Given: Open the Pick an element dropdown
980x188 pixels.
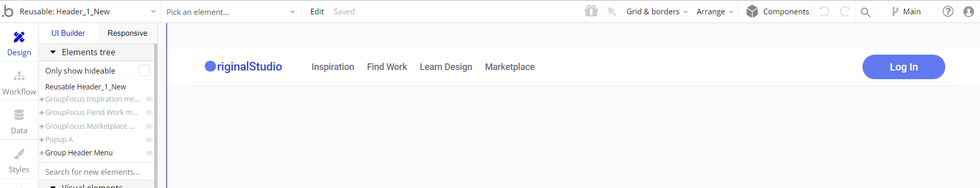Looking at the screenshot, I should (231, 12).
